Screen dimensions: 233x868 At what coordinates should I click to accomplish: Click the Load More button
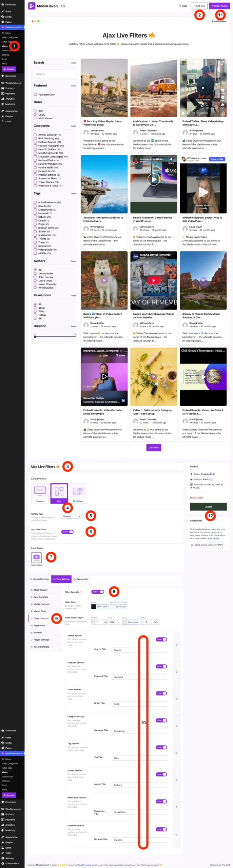(154, 448)
